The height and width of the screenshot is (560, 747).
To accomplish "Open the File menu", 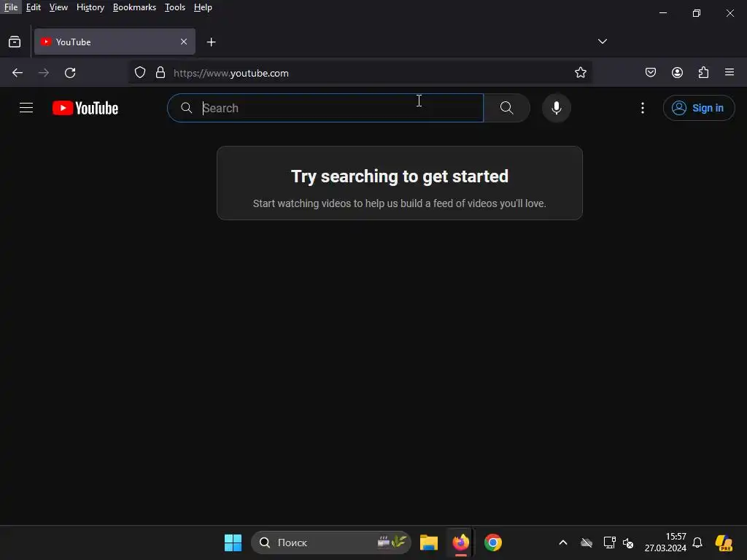I will pyautogui.click(x=11, y=7).
